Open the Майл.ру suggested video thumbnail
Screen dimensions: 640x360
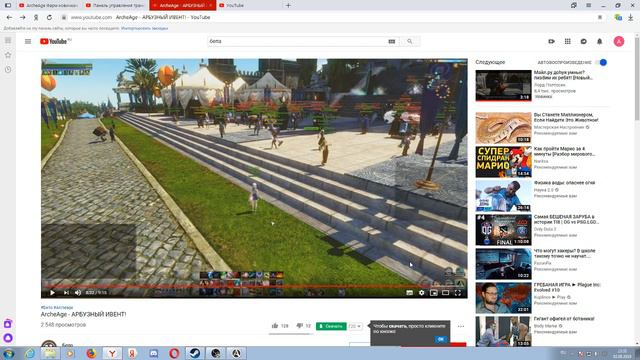pos(503,86)
